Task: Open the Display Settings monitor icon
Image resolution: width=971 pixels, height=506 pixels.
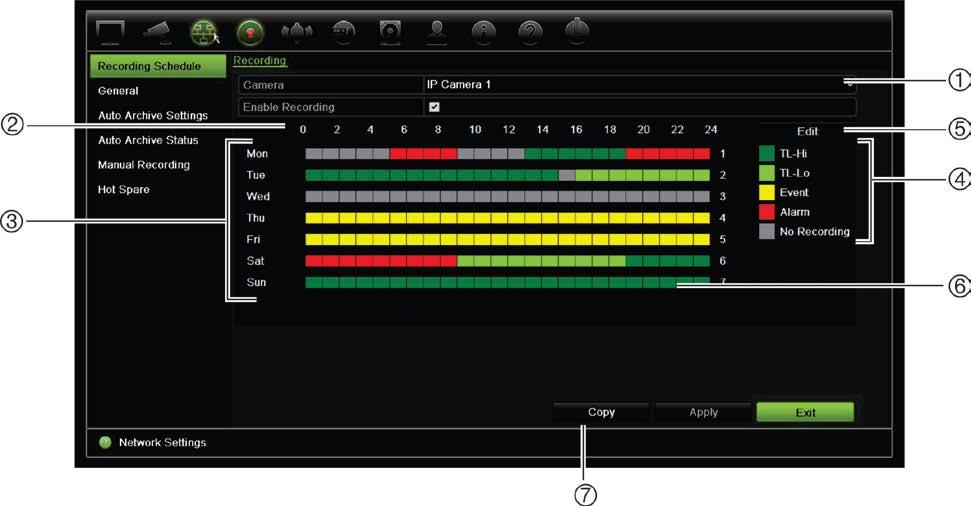Action: click(x=110, y=33)
